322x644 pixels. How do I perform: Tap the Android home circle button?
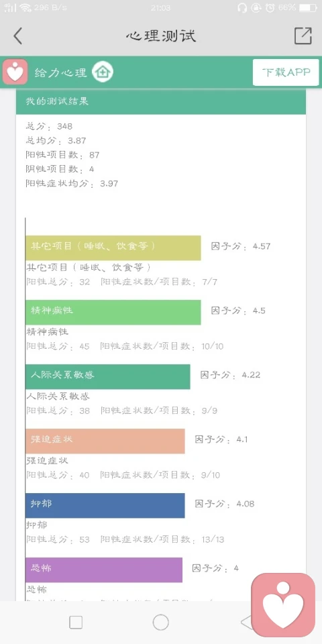tap(160, 623)
